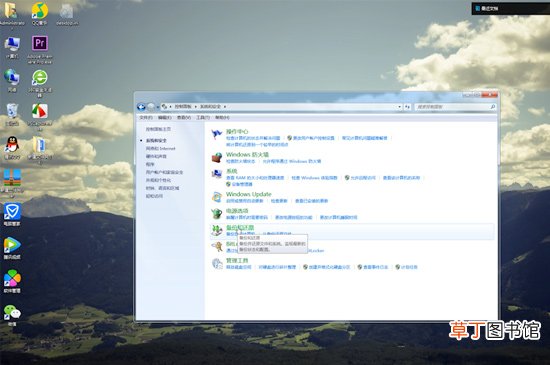Click the Control Panel breadcrumb segment
Image resolution: width=550 pixels, height=365 pixels.
coord(183,107)
